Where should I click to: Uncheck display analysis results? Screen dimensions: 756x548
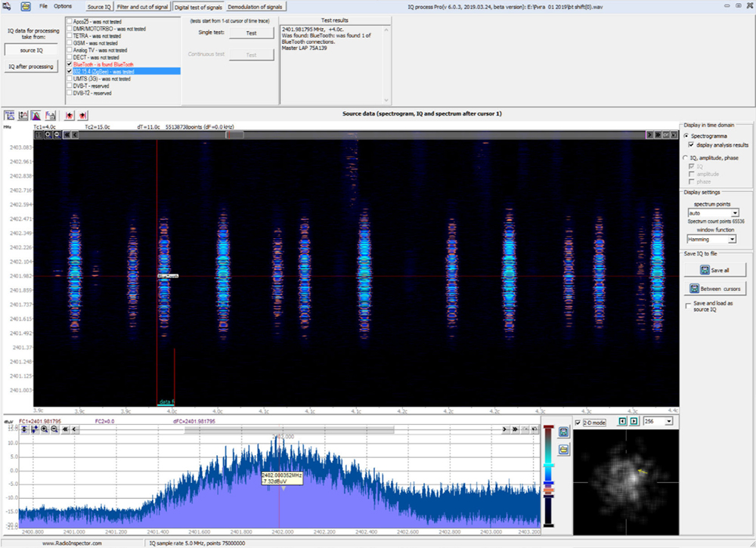[692, 144]
